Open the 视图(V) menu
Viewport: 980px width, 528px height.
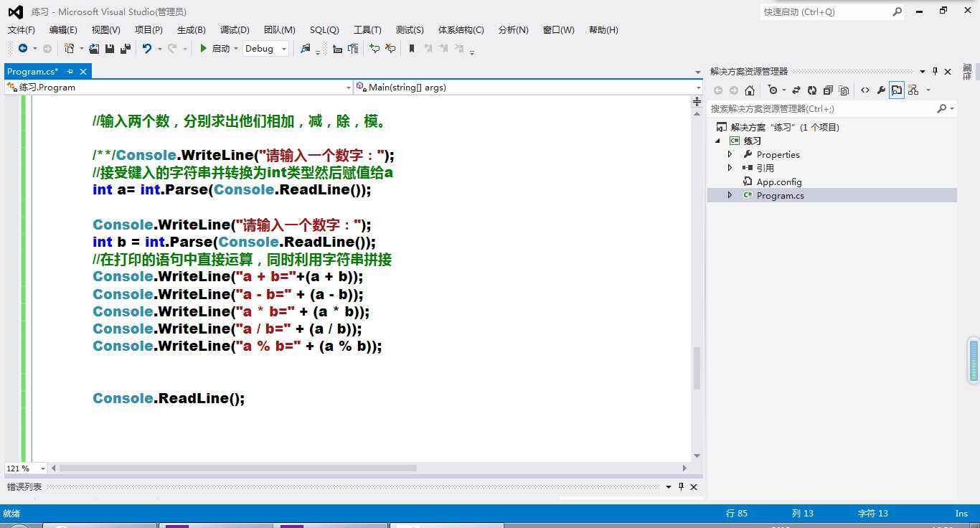pos(105,29)
